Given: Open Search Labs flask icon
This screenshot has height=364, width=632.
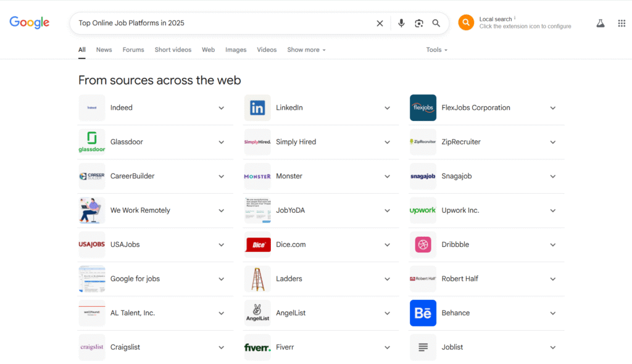Looking at the screenshot, I should [601, 23].
